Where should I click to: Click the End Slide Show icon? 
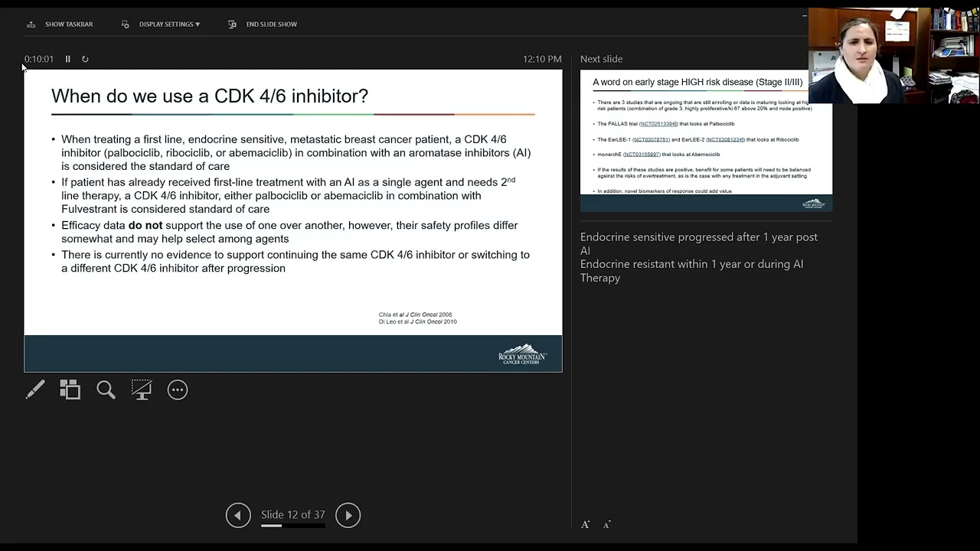coord(232,24)
